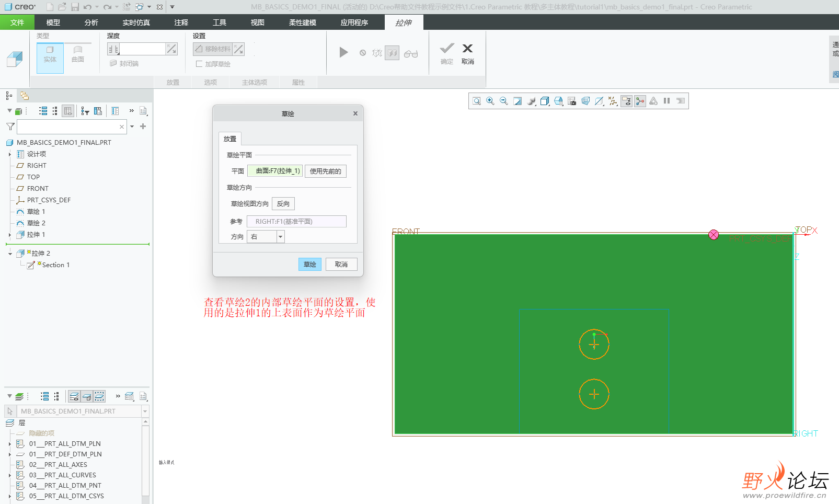
Task: Click the Repaint icon in graphics toolbar
Action: coord(518,101)
